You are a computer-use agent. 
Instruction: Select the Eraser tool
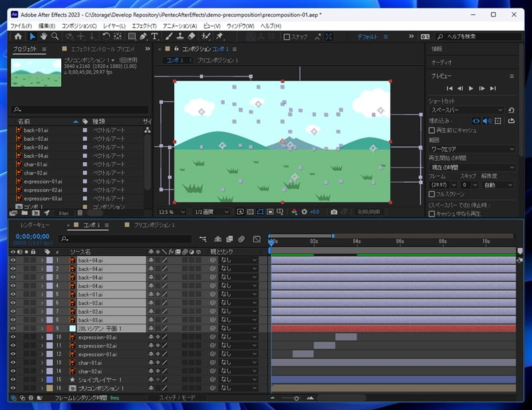[x=192, y=37]
